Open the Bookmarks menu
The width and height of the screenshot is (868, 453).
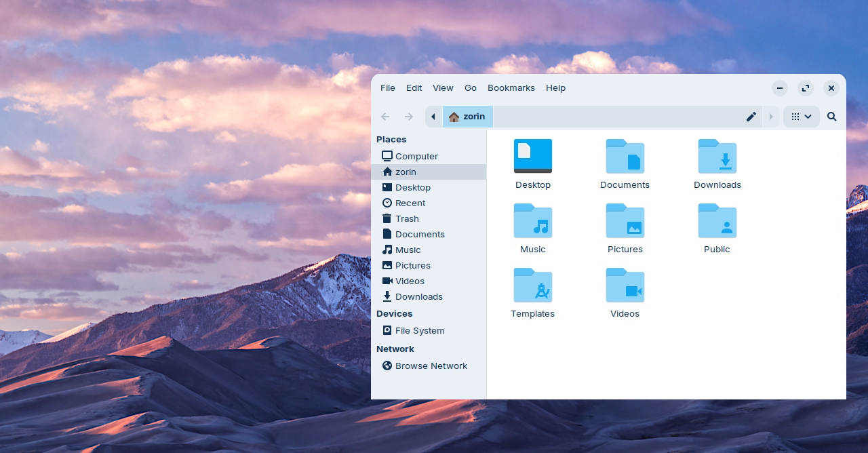coord(511,88)
